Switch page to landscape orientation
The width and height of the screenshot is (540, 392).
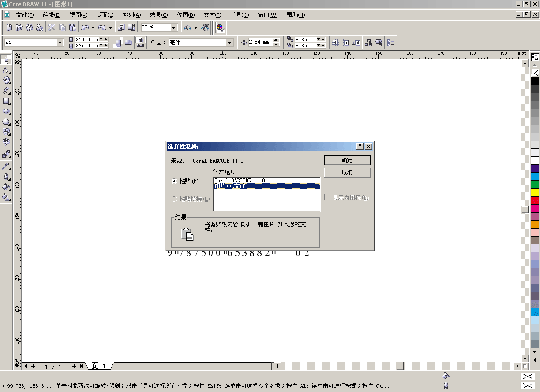pos(127,43)
